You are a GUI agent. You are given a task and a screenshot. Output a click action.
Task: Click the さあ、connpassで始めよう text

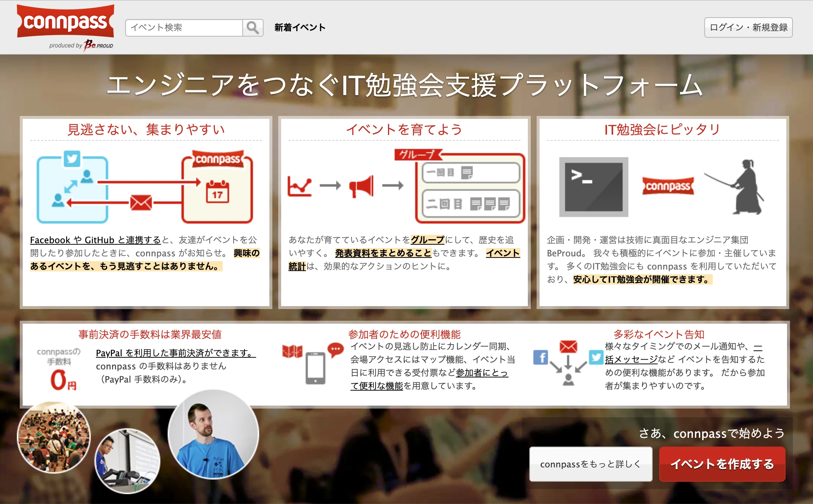tap(712, 433)
